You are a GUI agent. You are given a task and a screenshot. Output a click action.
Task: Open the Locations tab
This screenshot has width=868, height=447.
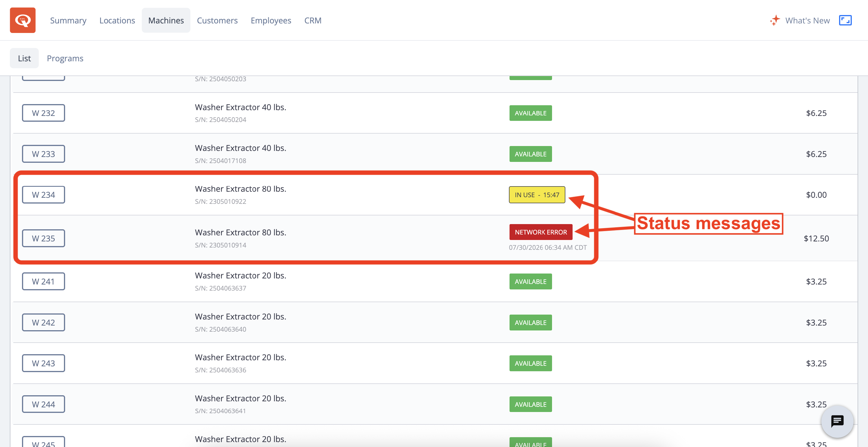[x=117, y=21]
